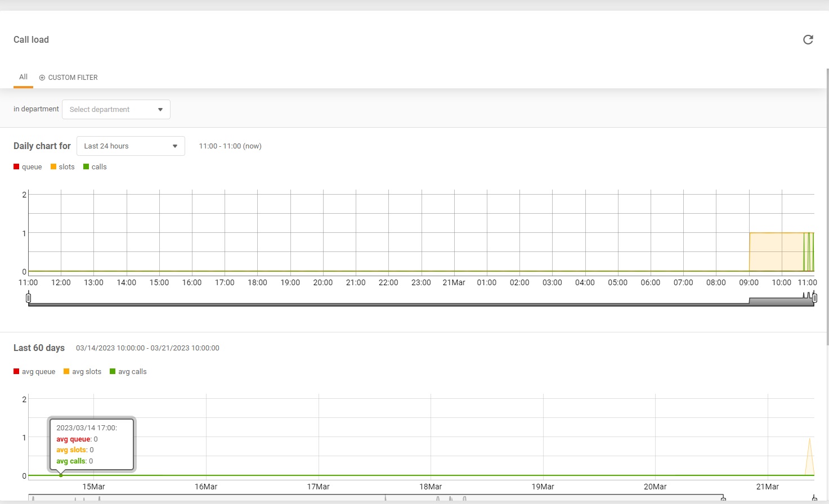Image resolution: width=829 pixels, height=504 pixels.
Task: Click the arrow on the department selector
Action: click(160, 110)
